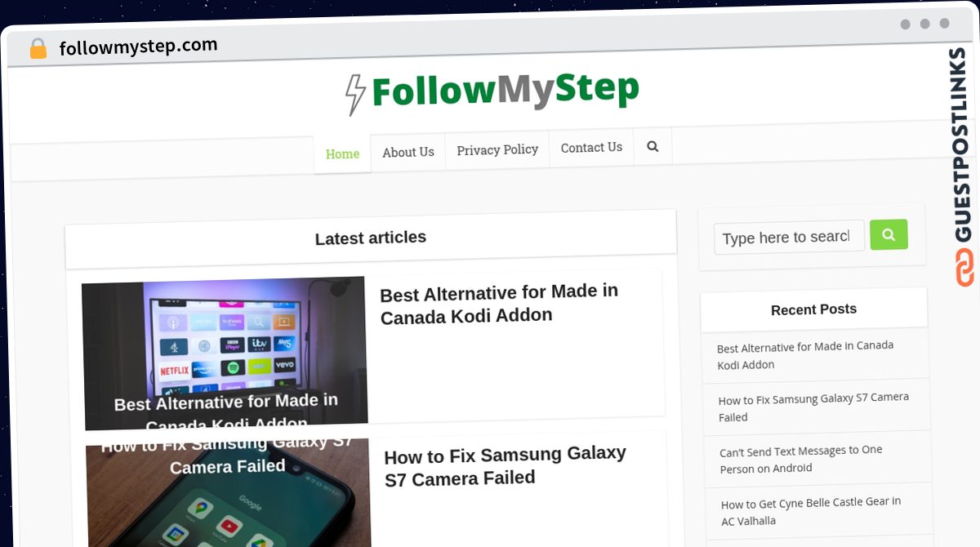This screenshot has width=980, height=547.
Task: Click the followmystep.com URL text
Action: click(139, 47)
